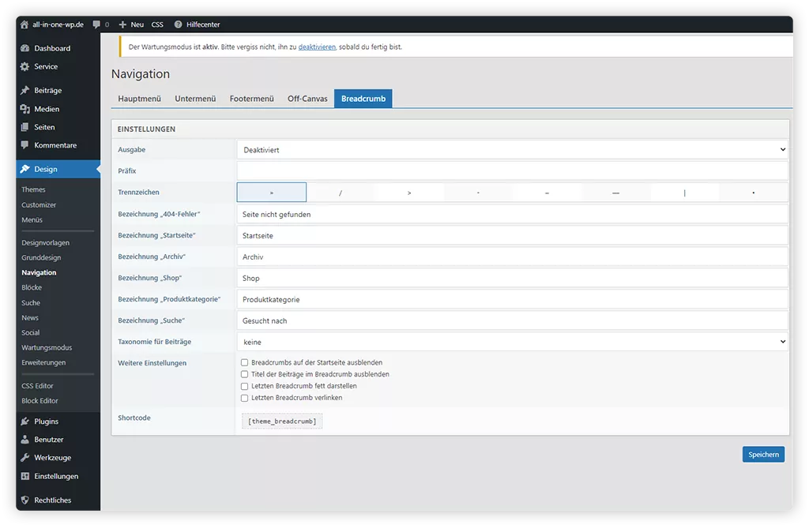The width and height of the screenshot is (809, 532).
Task: Select the slash separator option
Action: pyautogui.click(x=341, y=193)
